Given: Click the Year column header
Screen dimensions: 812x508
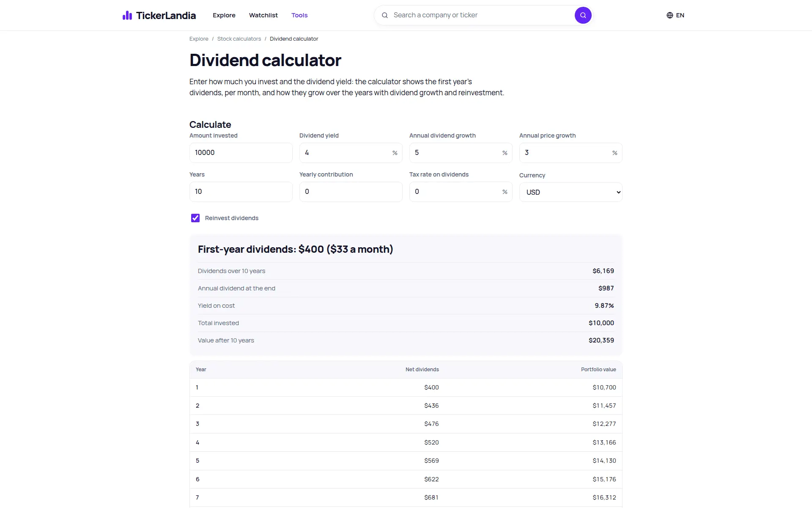Looking at the screenshot, I should (201, 370).
